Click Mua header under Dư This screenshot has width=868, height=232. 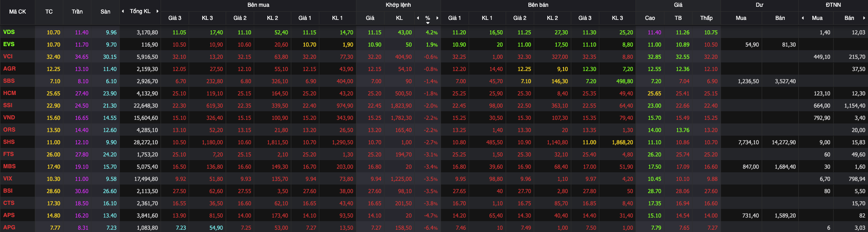741,18
